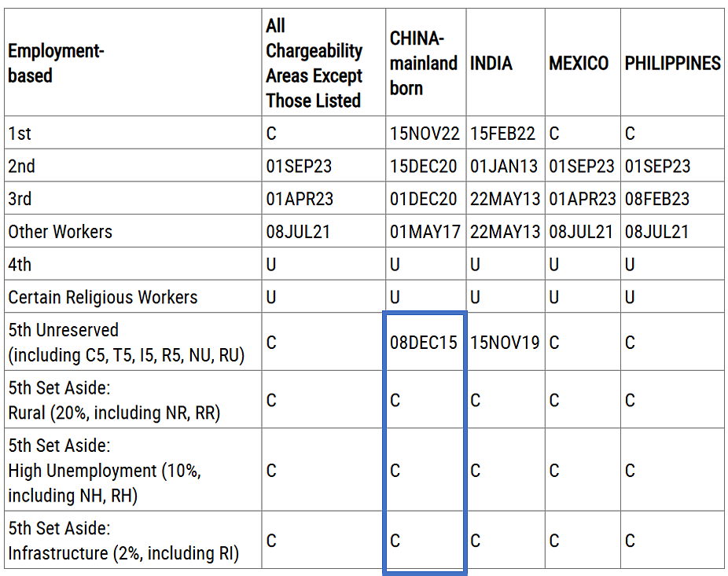Image resolution: width=728 pixels, height=576 pixels.
Task: Click the INDIA column header
Action: pyautogui.click(x=491, y=63)
